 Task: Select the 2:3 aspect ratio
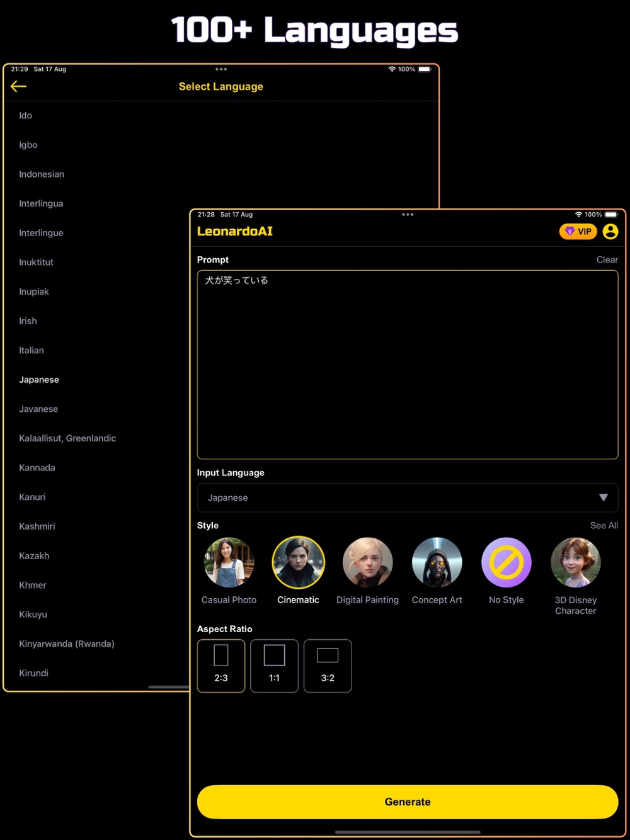[221, 666]
